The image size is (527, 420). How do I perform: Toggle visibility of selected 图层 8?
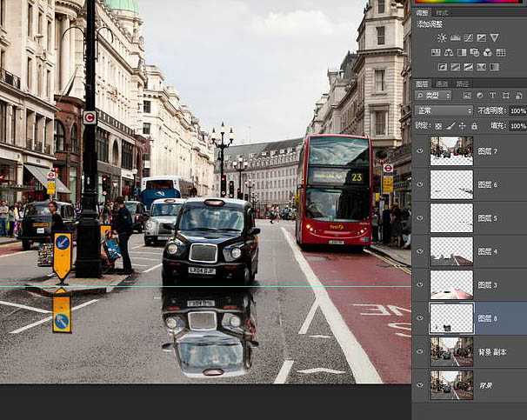coord(420,318)
